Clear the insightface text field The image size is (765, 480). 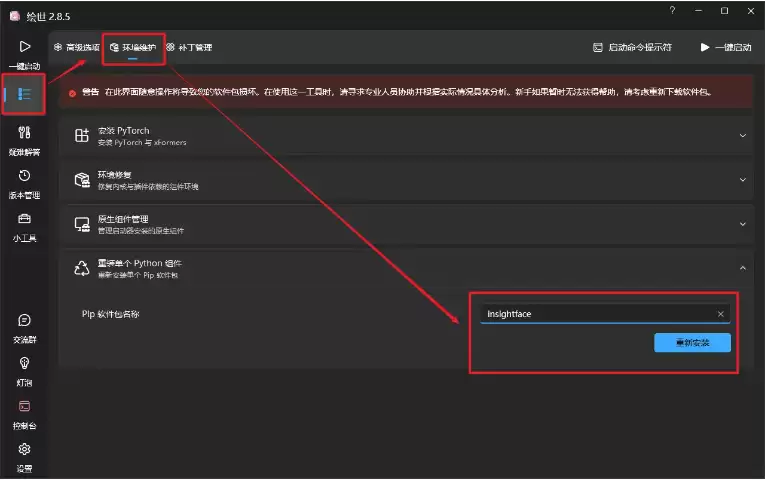(x=721, y=314)
